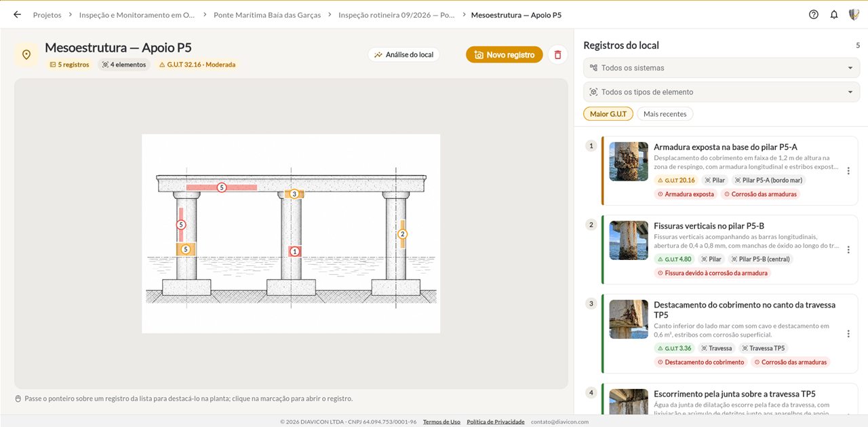Open the help question-mark icon
Screen dimensions: 868x427
[814, 14]
